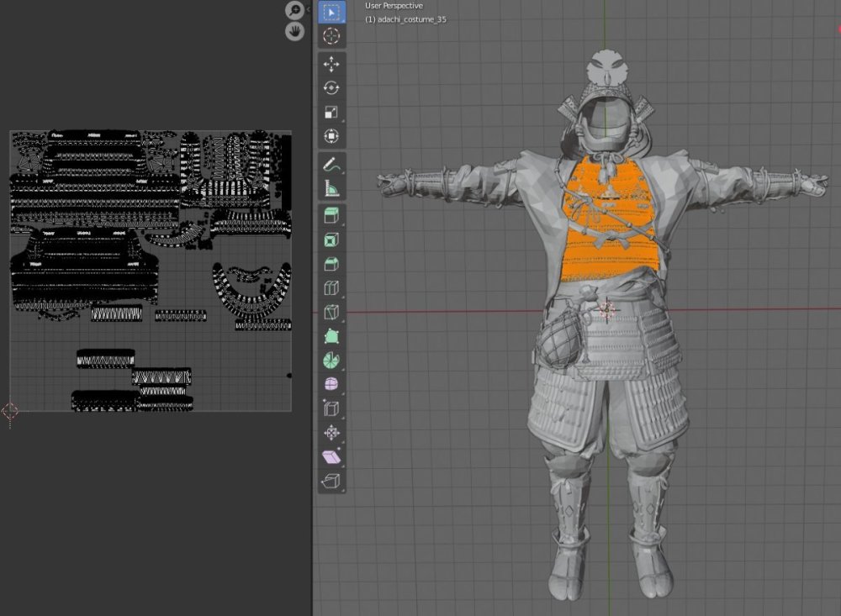Activate the Extrude Region tool
This screenshot has height=616, width=841.
(331, 240)
